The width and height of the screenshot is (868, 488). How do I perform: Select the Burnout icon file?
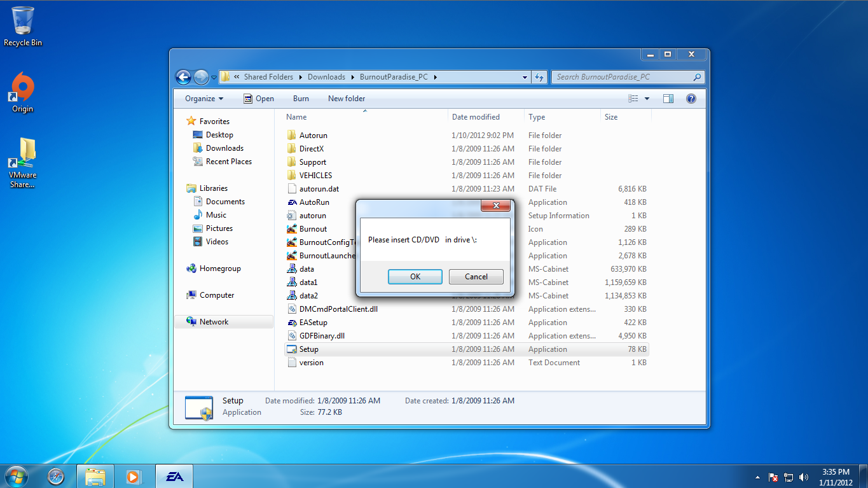(x=292, y=228)
